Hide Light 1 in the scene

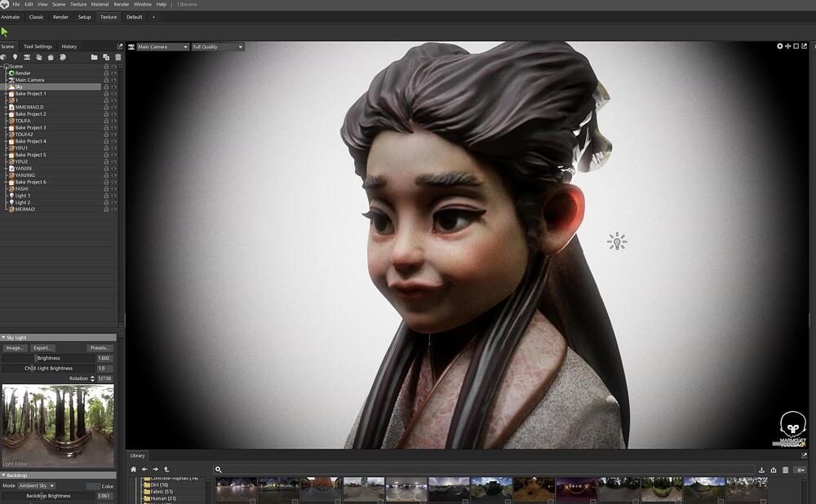[x=114, y=196]
